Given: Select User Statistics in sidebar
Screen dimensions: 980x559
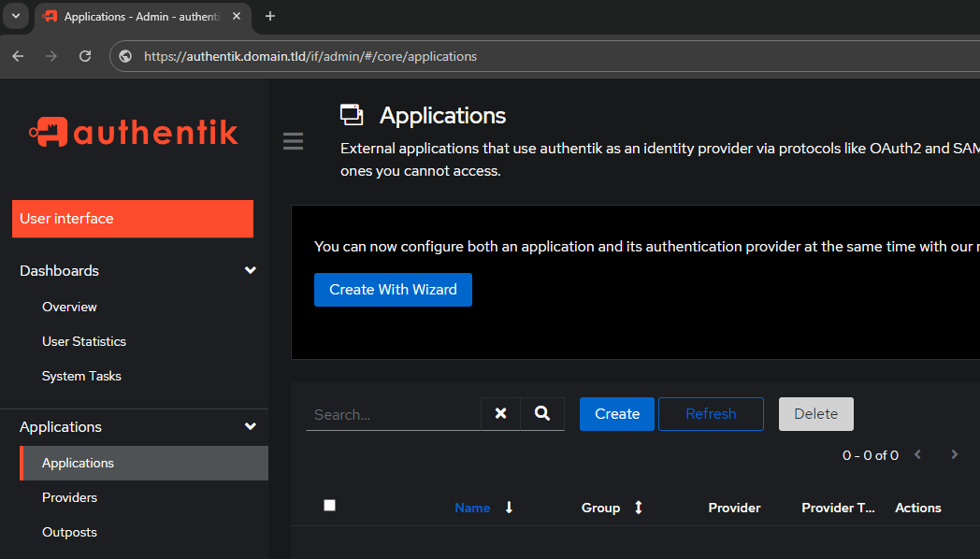Looking at the screenshot, I should tap(84, 341).
